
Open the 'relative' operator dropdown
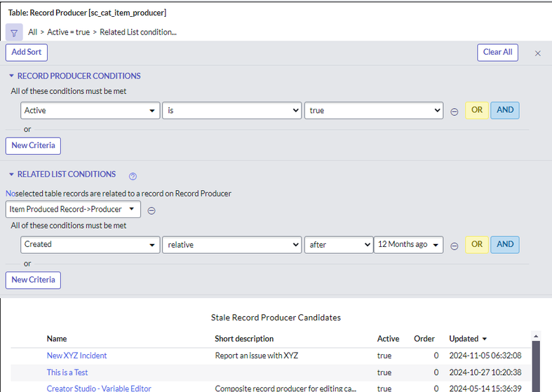[232, 245]
